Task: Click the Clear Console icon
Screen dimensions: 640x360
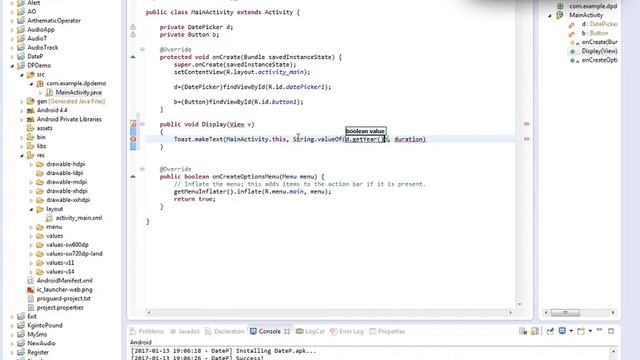Action: click(523, 331)
